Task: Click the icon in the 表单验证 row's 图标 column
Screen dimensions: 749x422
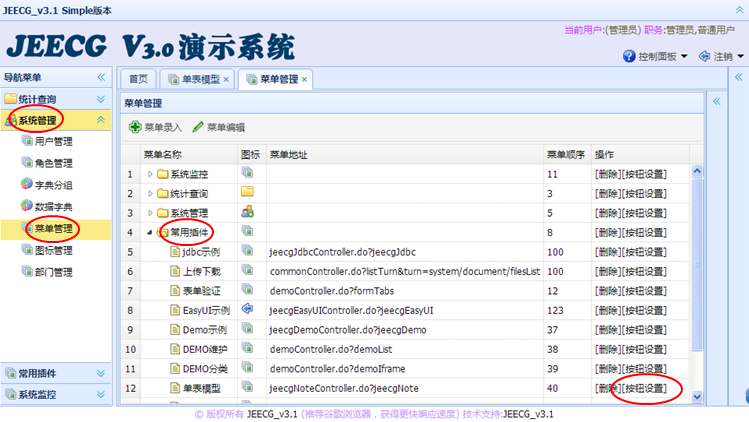Action: click(x=247, y=290)
